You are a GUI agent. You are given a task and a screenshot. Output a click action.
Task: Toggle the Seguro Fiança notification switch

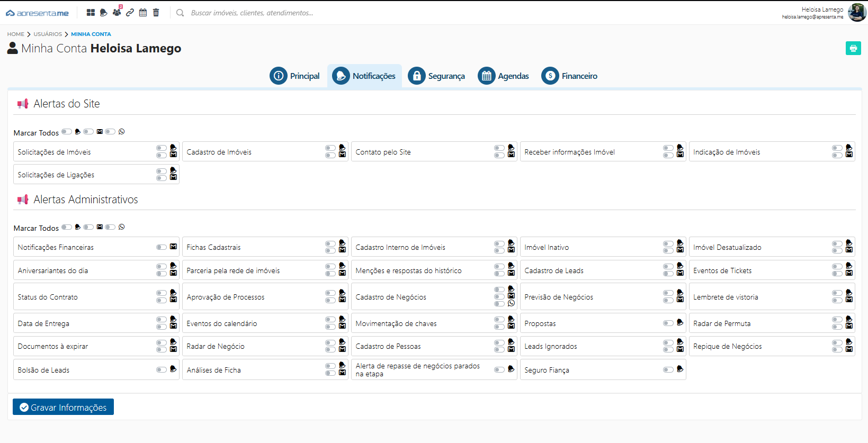[x=668, y=369]
